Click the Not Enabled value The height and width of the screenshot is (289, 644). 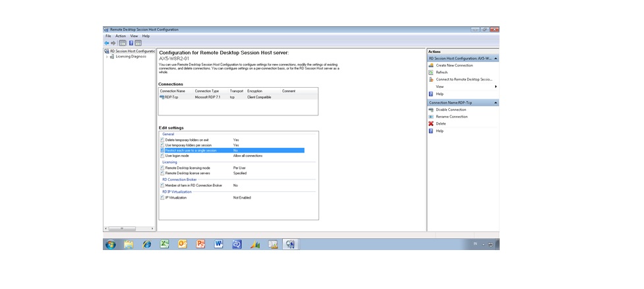coord(242,198)
